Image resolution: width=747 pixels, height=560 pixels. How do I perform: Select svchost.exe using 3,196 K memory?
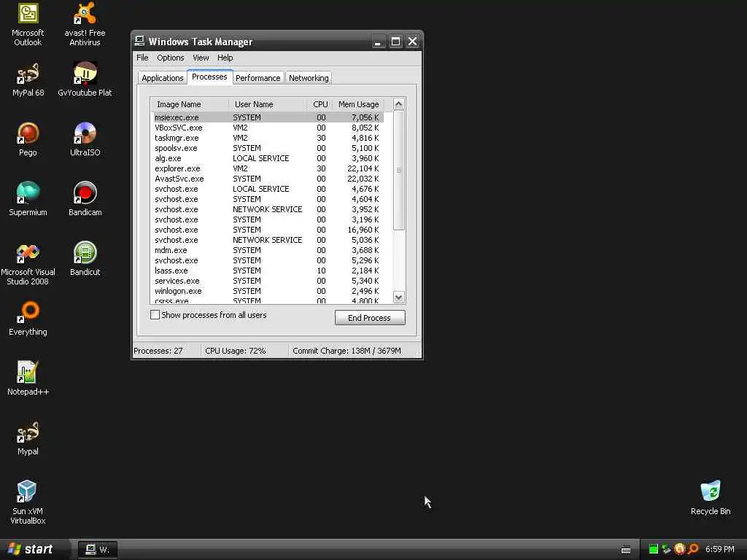point(268,219)
